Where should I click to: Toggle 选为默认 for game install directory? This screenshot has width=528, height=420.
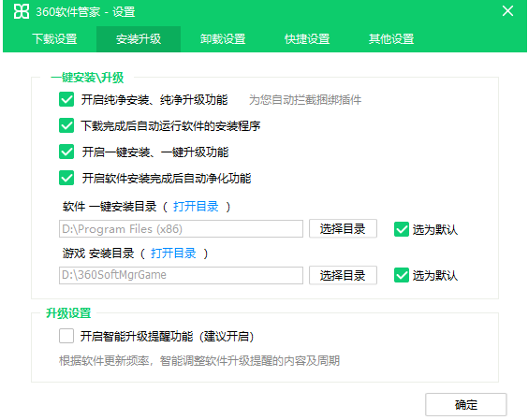pyautogui.click(x=402, y=275)
